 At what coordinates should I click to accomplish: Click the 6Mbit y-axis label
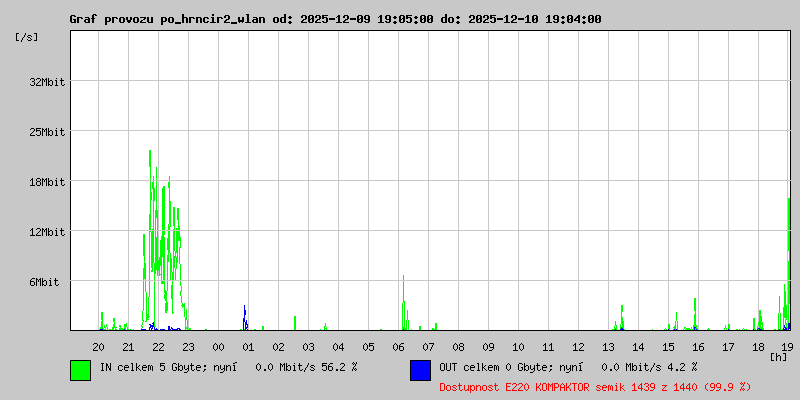pos(44,282)
